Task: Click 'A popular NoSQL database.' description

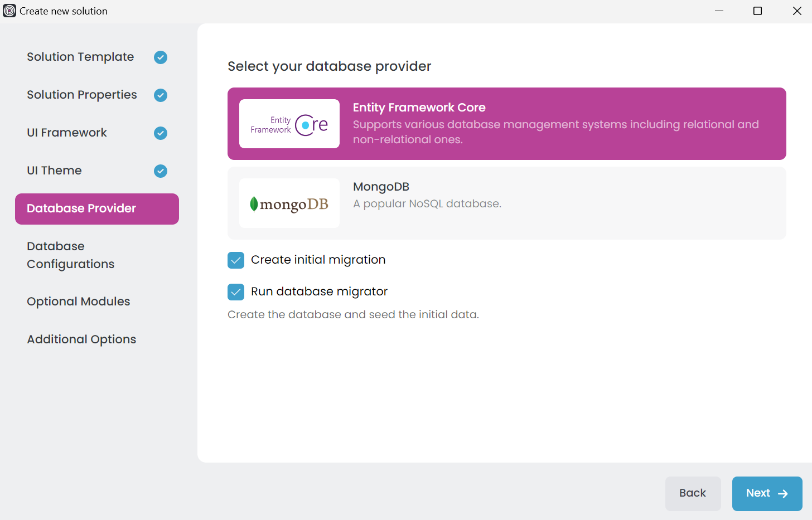Action: [427, 204]
